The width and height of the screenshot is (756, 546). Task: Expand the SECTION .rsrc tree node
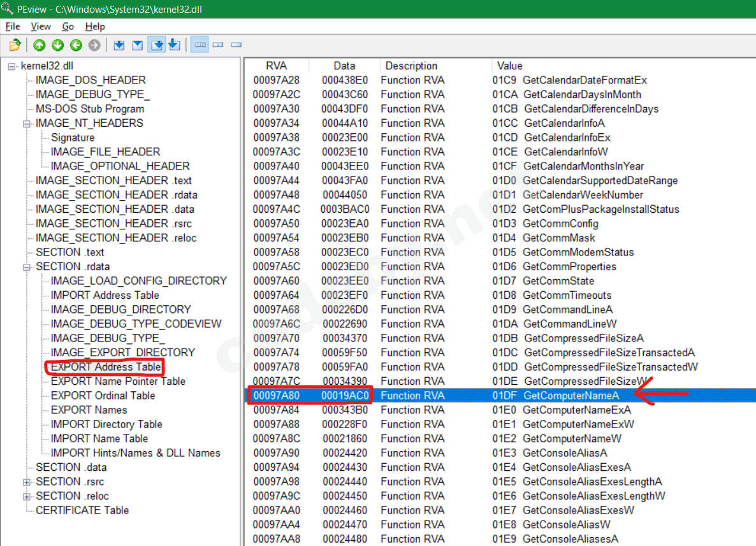[x=27, y=482]
